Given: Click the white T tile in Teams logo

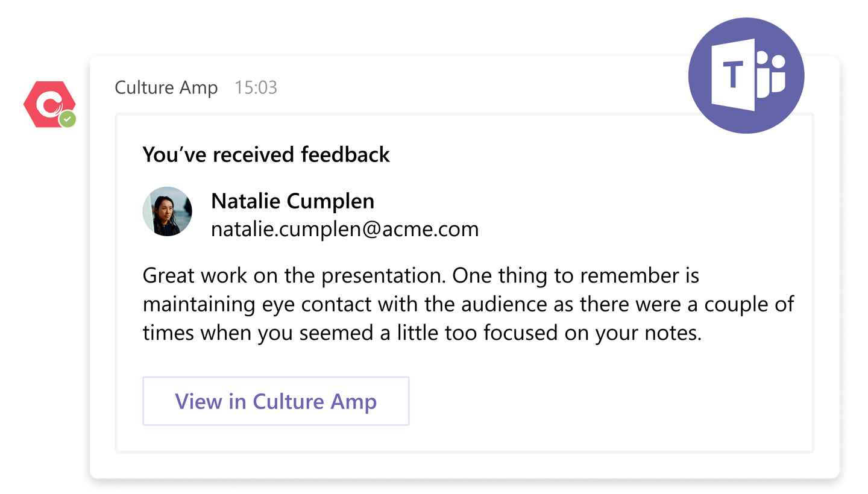Looking at the screenshot, I should (x=733, y=75).
